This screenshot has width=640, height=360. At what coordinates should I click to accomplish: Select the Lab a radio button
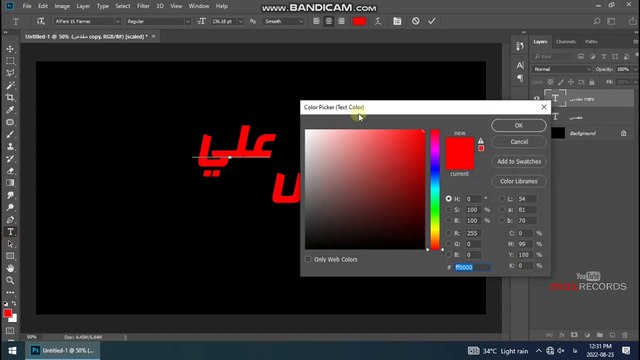[x=502, y=209]
